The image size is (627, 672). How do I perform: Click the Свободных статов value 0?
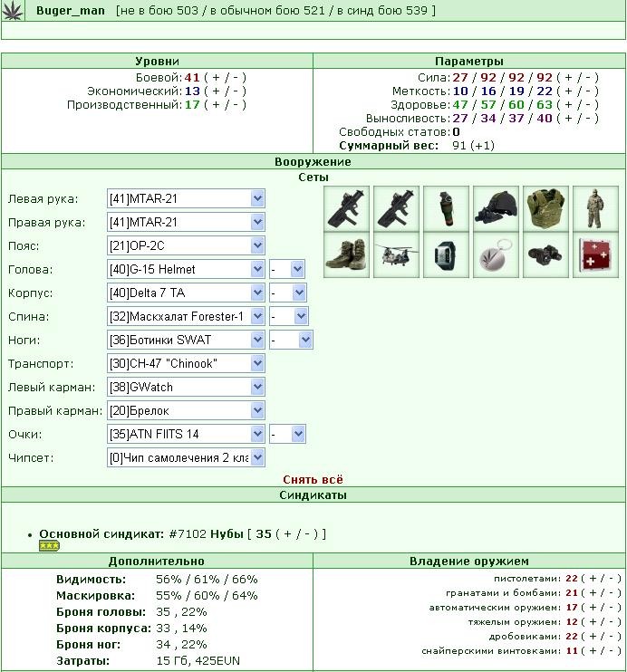point(456,132)
